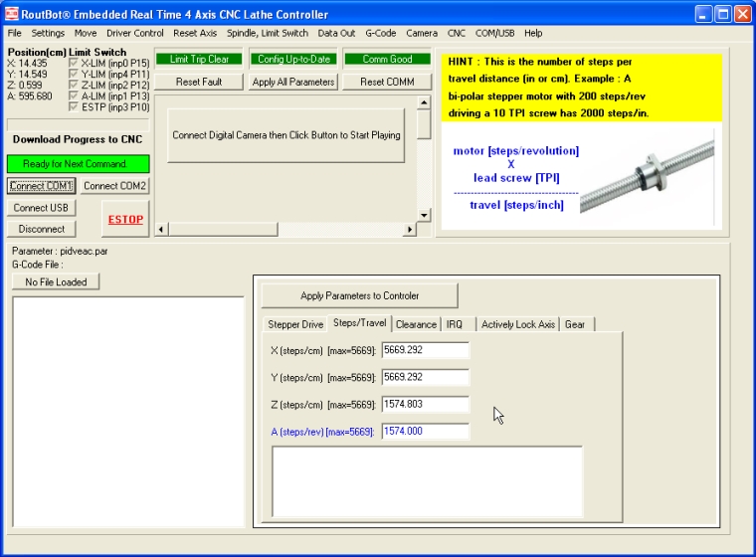Image resolution: width=756 pixels, height=557 pixels.
Task: Open the COM/USB menu
Action: click(x=494, y=33)
